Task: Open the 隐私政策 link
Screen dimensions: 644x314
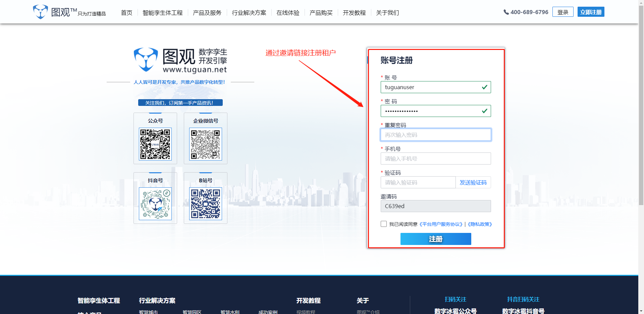Action: (480, 224)
